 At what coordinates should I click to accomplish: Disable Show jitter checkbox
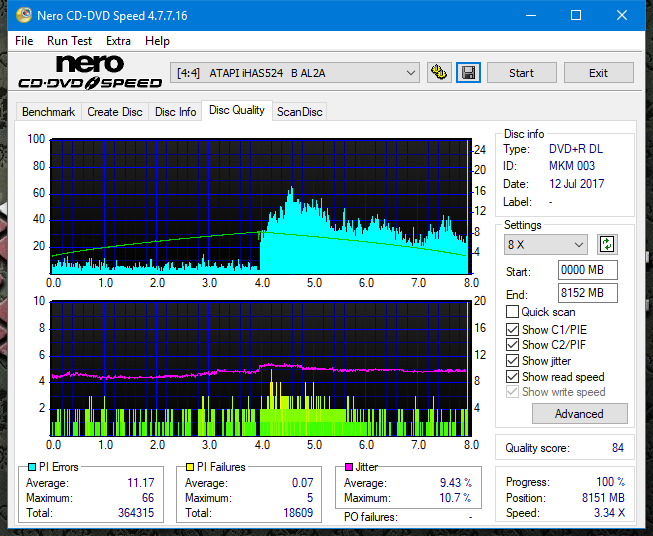click(512, 361)
